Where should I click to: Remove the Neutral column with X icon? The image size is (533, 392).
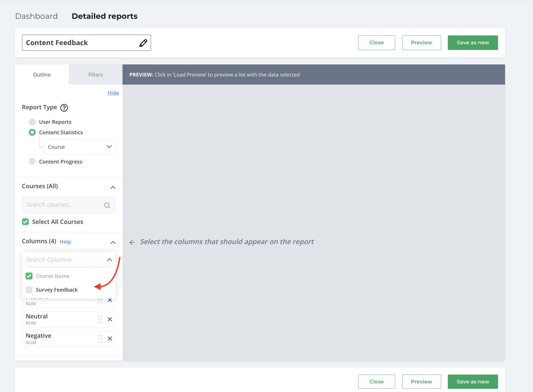click(x=110, y=319)
